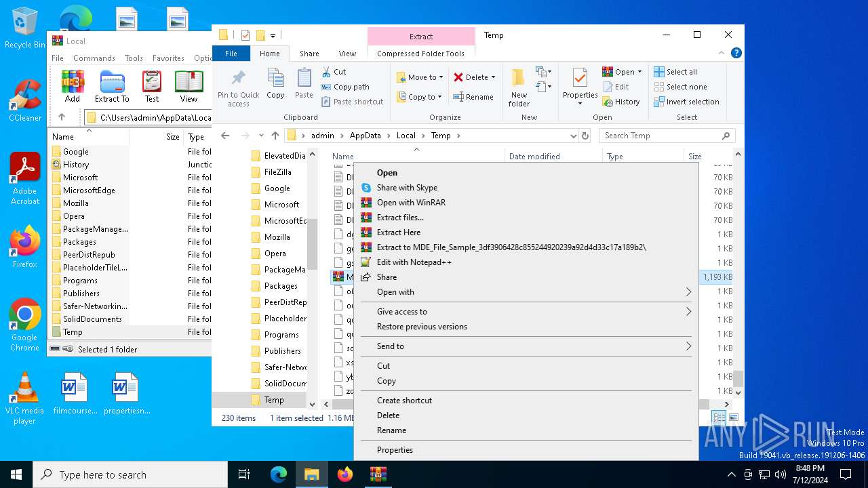This screenshot has width=868, height=488.
Task: Switch to details view layout icon
Action: 719,418
